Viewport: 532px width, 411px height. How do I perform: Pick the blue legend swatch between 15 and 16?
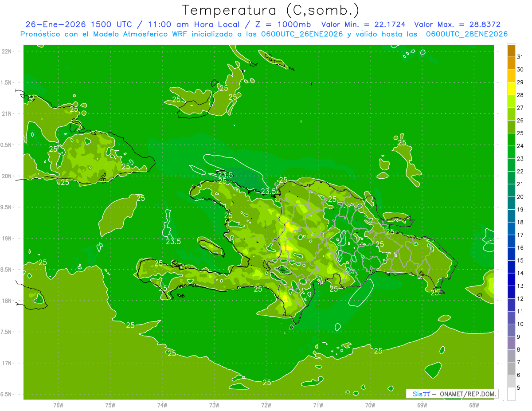511,254
